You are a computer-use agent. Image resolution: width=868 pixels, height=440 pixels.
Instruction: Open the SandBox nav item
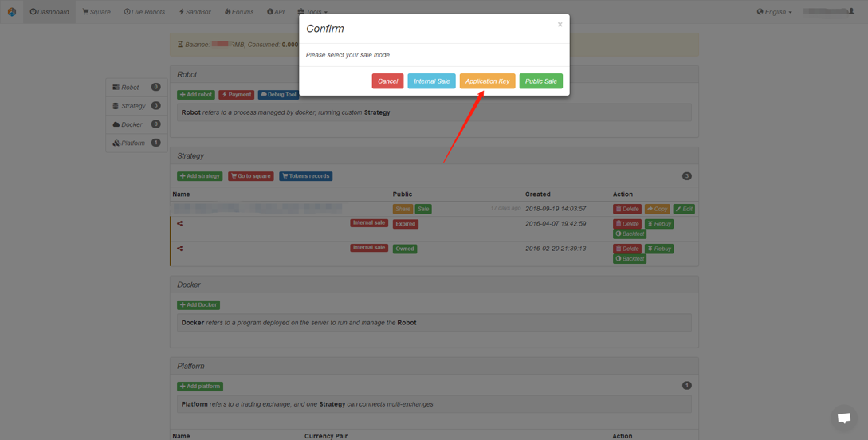click(x=194, y=12)
